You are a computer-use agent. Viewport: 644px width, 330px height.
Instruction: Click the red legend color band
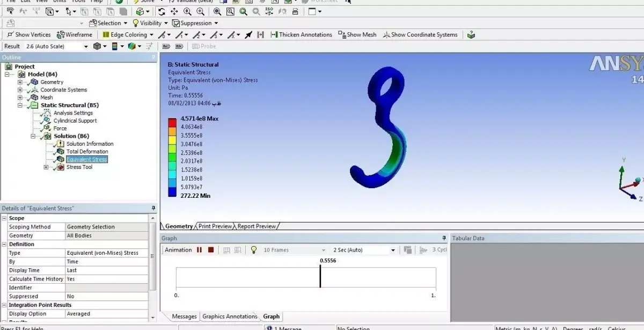[172, 122]
